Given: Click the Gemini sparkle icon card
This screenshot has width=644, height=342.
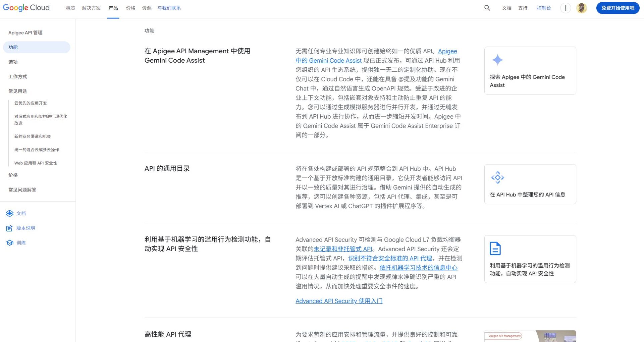Looking at the screenshot, I should pyautogui.click(x=497, y=60).
